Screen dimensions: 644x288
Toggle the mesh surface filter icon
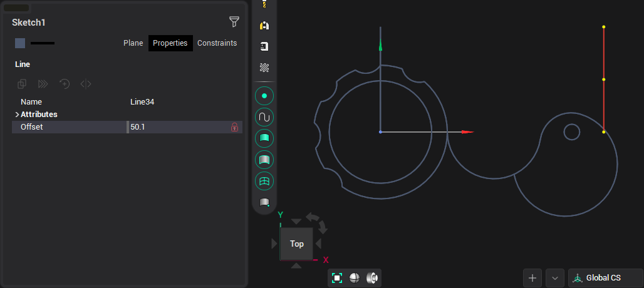pos(264,182)
